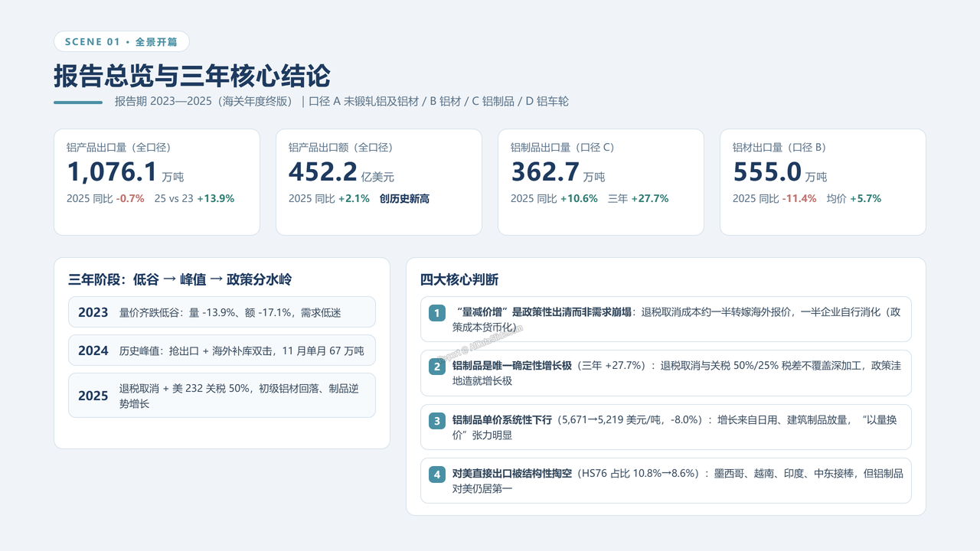Click the text 创历史新高
This screenshot has width=980, height=551.
(404, 198)
